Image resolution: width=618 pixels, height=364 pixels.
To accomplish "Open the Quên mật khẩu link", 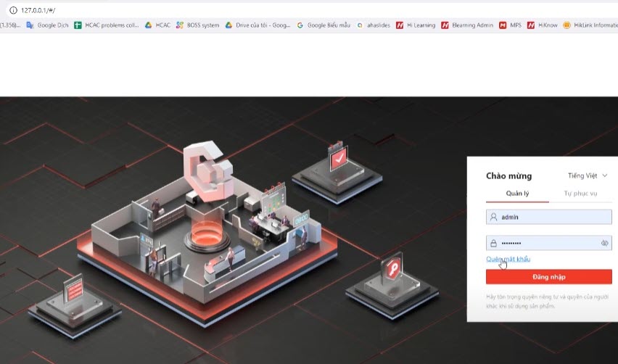I will pyautogui.click(x=508, y=259).
